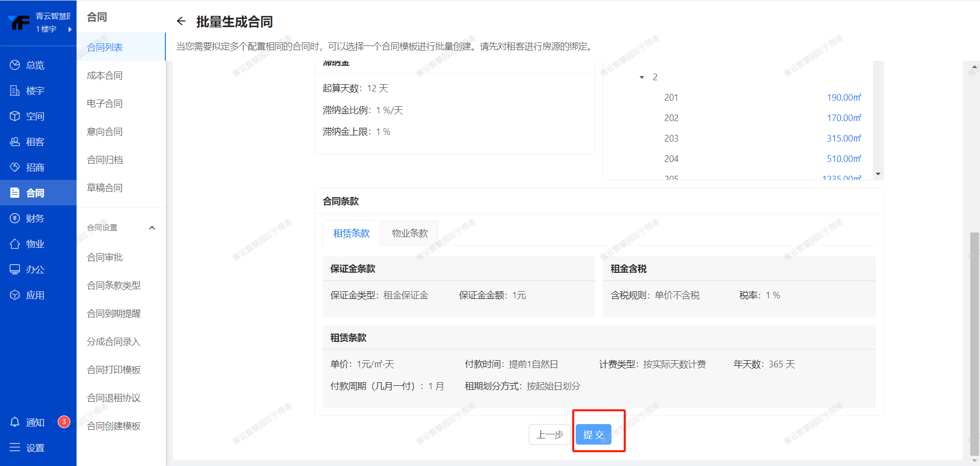Click the back arrow beside 批量生成合同
This screenshot has height=466, width=980.
tap(181, 21)
